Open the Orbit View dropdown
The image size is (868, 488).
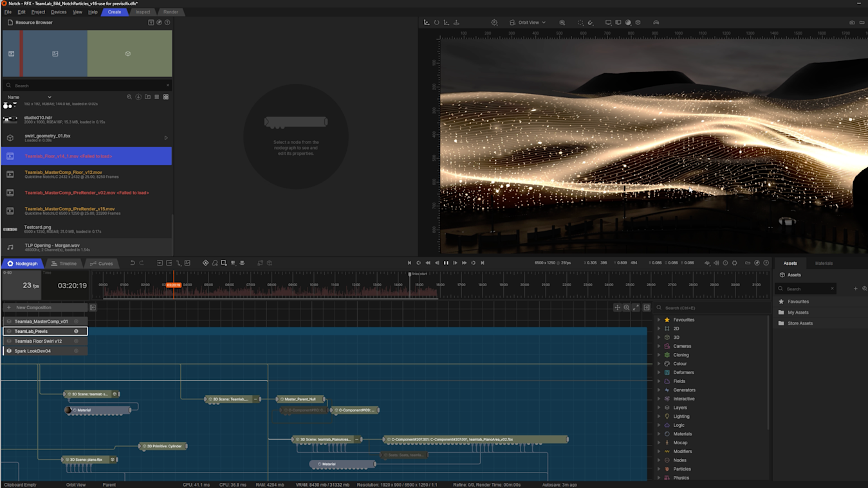click(528, 23)
